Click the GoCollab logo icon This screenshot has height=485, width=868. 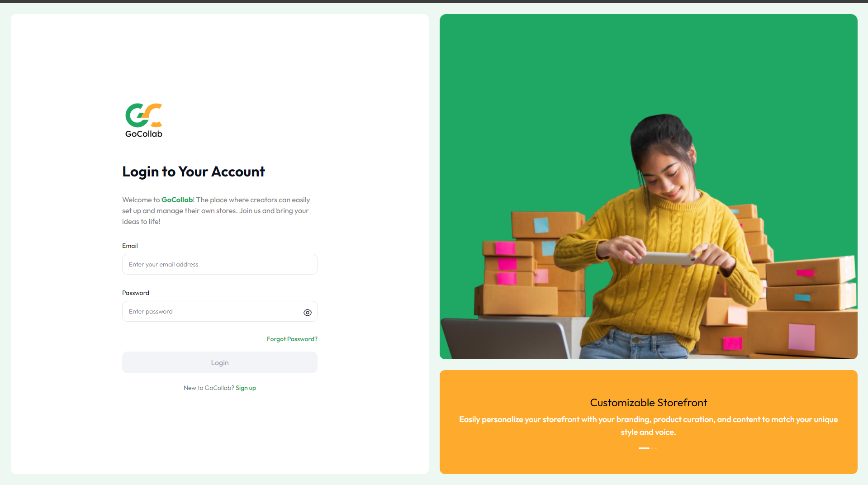tap(143, 115)
